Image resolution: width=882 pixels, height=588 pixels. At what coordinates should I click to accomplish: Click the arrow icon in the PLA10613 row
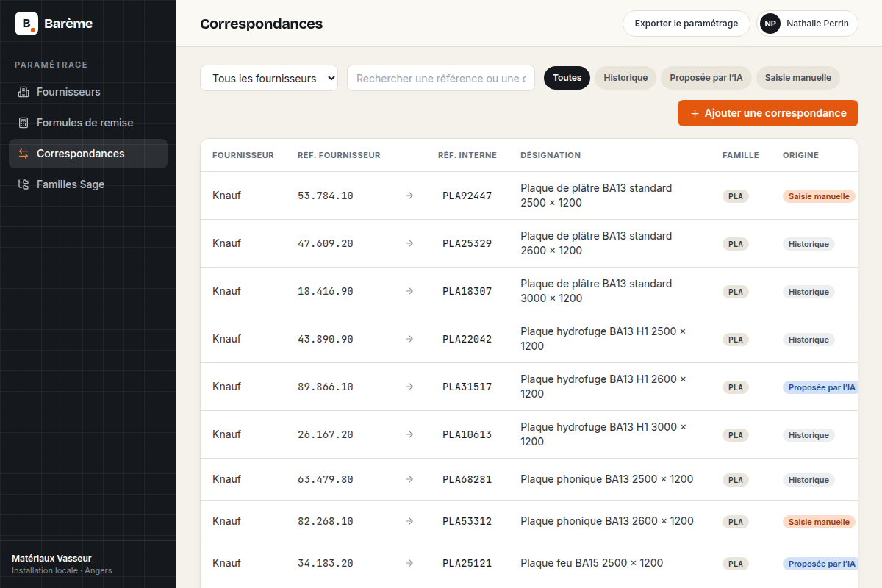pyautogui.click(x=409, y=434)
